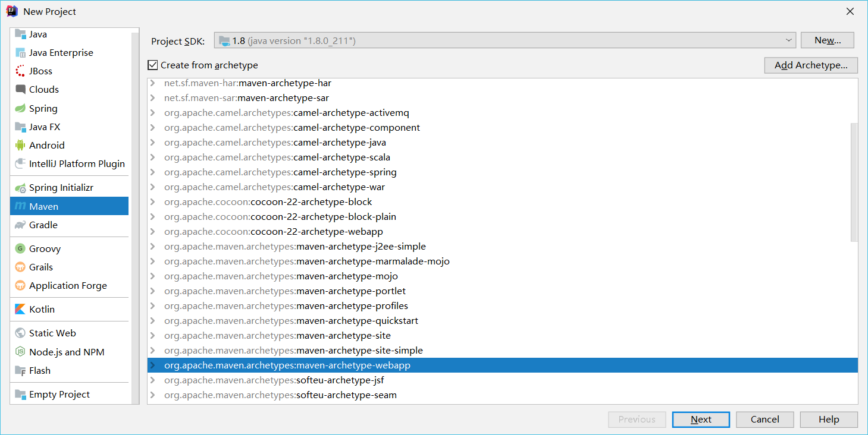Viewport: 868px width, 435px height.
Task: Select Java Enterprise project type
Action: pyautogui.click(x=61, y=53)
